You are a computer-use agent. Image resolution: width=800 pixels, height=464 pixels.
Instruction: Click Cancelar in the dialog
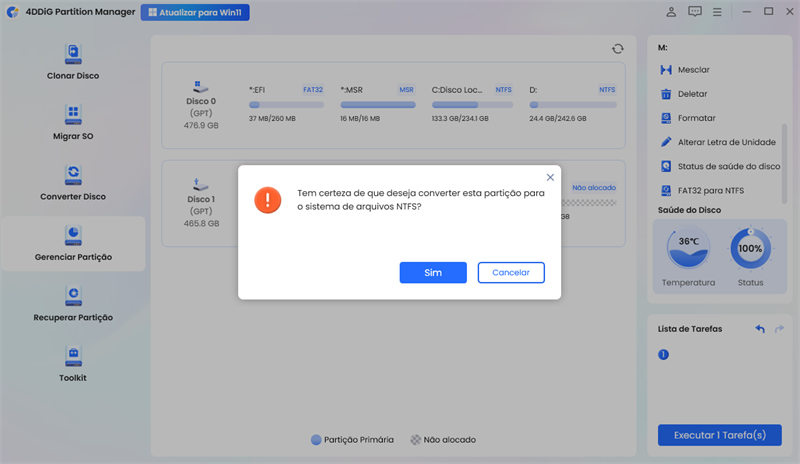[x=511, y=273]
